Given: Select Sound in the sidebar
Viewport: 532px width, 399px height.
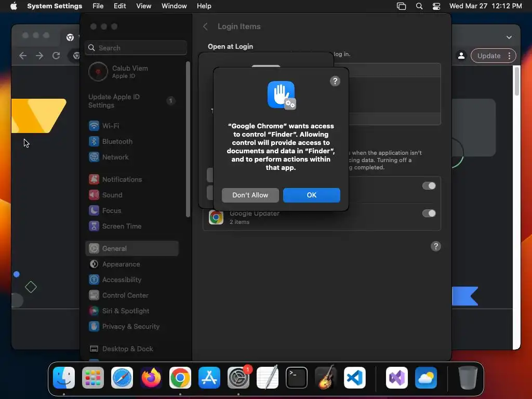Looking at the screenshot, I should coord(132,195).
